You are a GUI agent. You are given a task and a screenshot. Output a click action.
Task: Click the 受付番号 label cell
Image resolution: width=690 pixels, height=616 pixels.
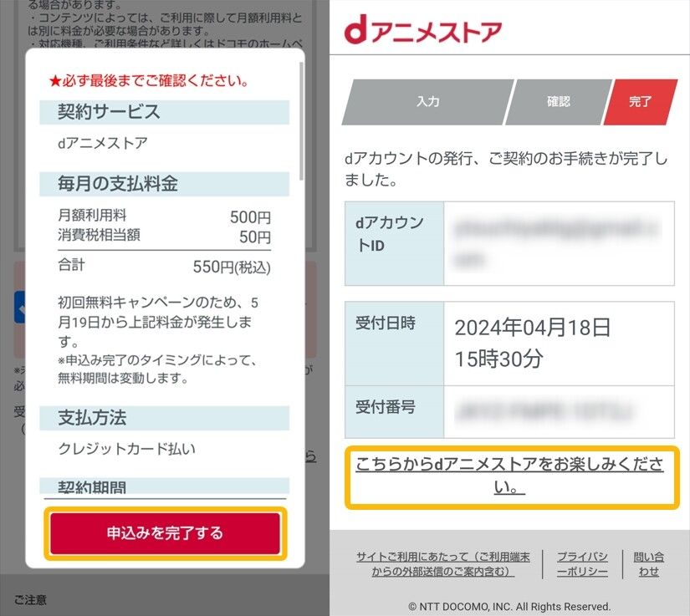[x=394, y=412]
